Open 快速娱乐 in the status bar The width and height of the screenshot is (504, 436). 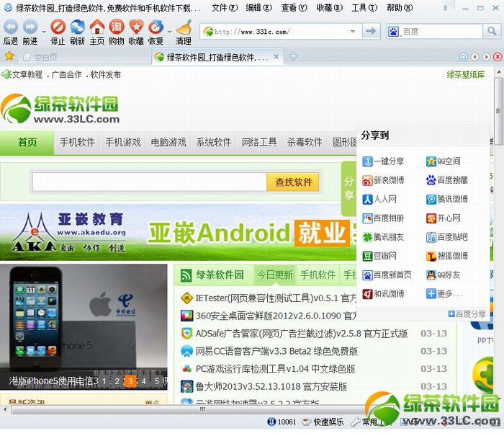click(x=323, y=422)
